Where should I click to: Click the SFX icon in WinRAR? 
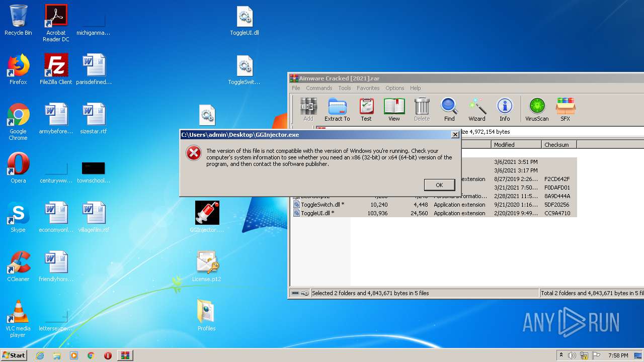(566, 110)
